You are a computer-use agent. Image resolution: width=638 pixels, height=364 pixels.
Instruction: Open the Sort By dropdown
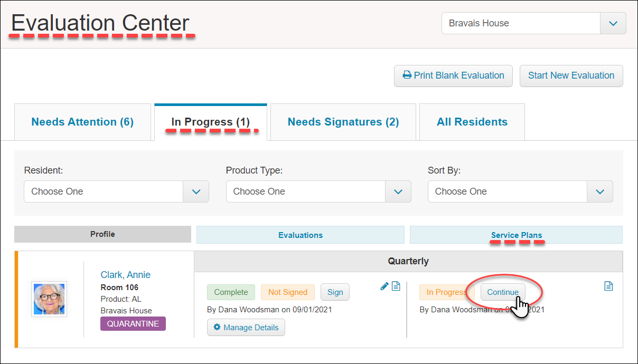click(520, 191)
